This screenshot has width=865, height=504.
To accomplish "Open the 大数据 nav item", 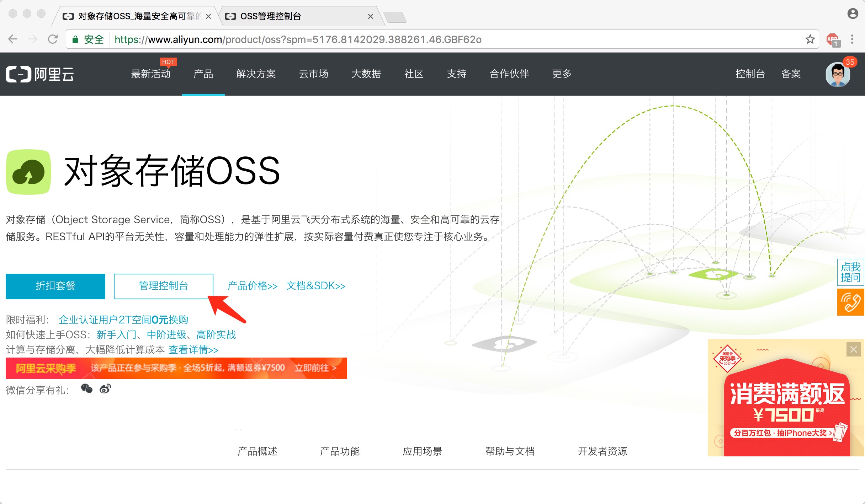I will pos(366,74).
